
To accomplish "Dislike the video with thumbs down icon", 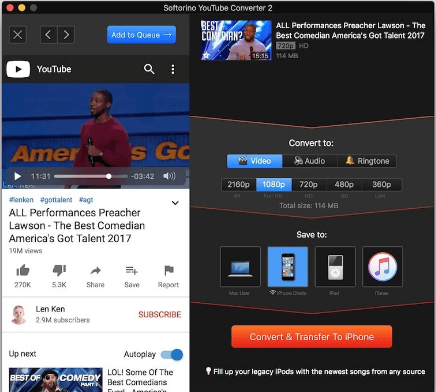I will pos(59,270).
